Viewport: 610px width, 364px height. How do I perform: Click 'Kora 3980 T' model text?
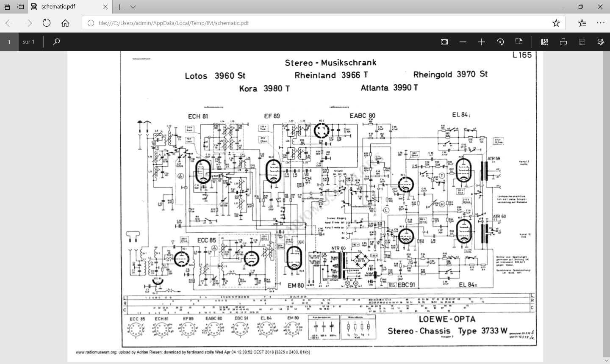pos(264,88)
